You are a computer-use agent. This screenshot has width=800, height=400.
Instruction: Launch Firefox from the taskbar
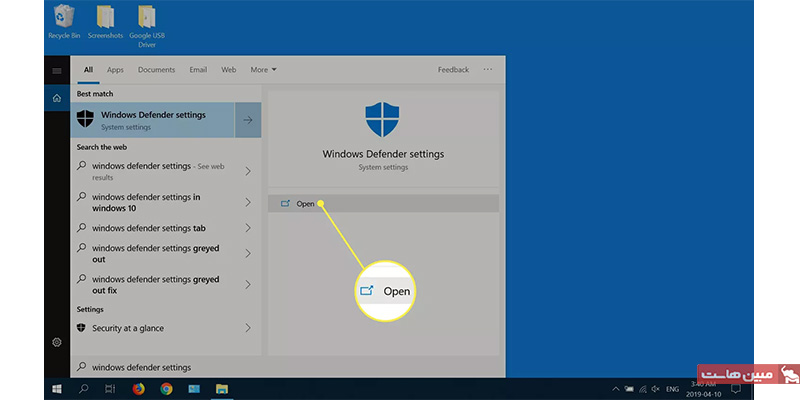(138, 389)
